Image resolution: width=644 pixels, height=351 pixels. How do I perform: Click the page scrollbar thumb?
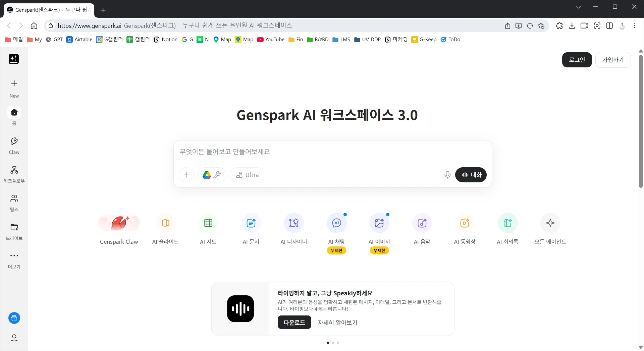pyautogui.click(x=641, y=121)
